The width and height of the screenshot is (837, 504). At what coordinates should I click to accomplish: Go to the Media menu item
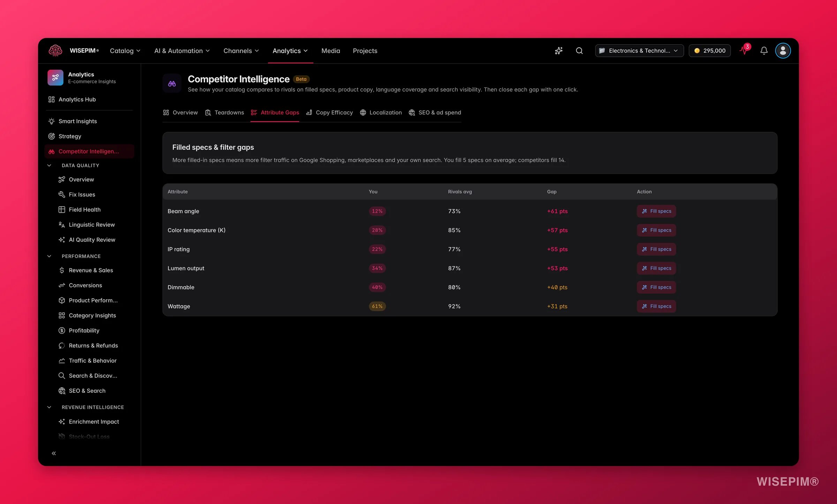point(331,51)
